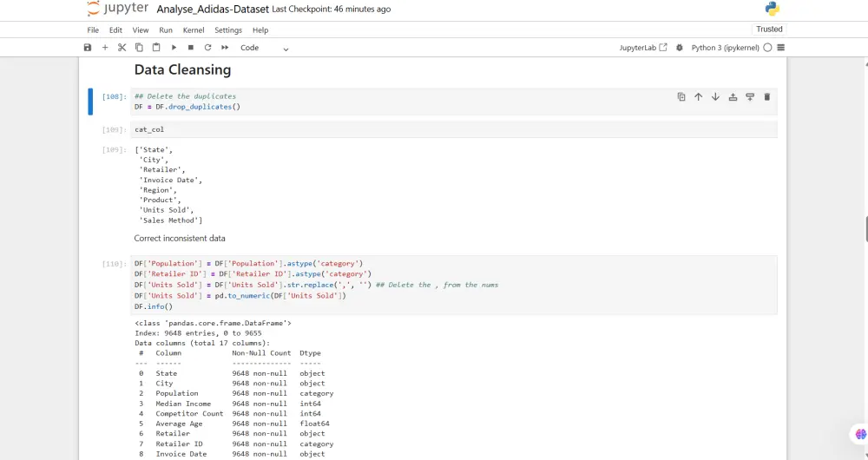Screen dimensions: 868x460
Task: Click the 'Units Sold' list entry in output
Action: coord(166,210)
